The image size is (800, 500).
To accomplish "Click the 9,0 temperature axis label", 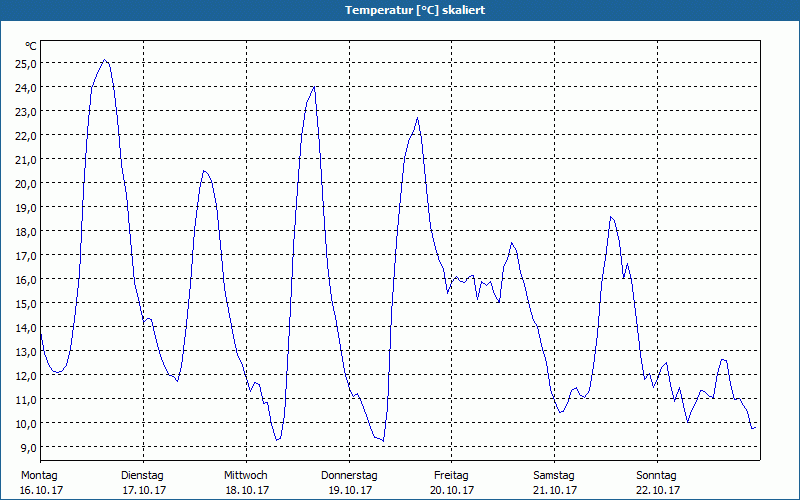I will pyautogui.click(x=26, y=447).
